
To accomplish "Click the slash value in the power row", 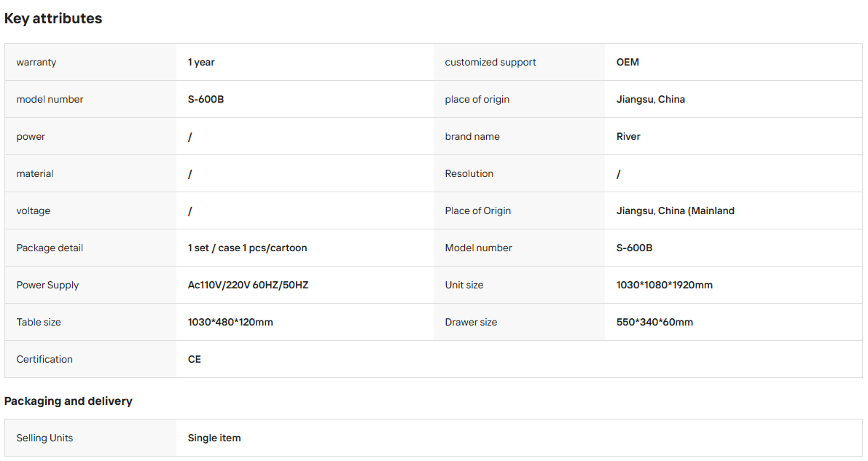I will (x=190, y=137).
